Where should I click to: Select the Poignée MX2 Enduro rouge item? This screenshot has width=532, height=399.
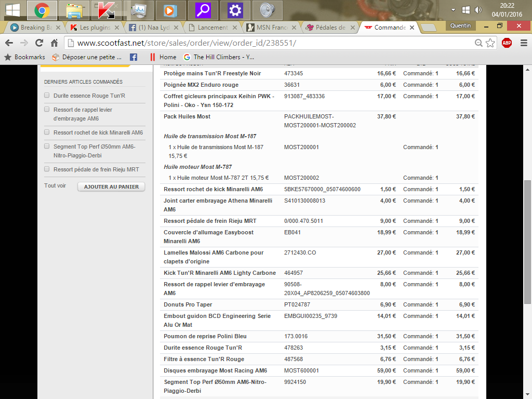tap(201, 85)
